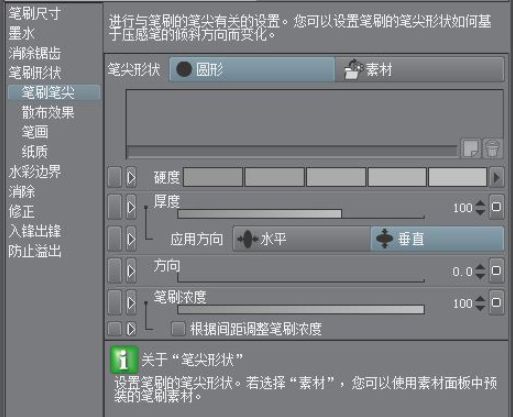Set 应用方向 to 水平
Image resolution: width=513 pixels, height=417 pixels.
tap(302, 239)
